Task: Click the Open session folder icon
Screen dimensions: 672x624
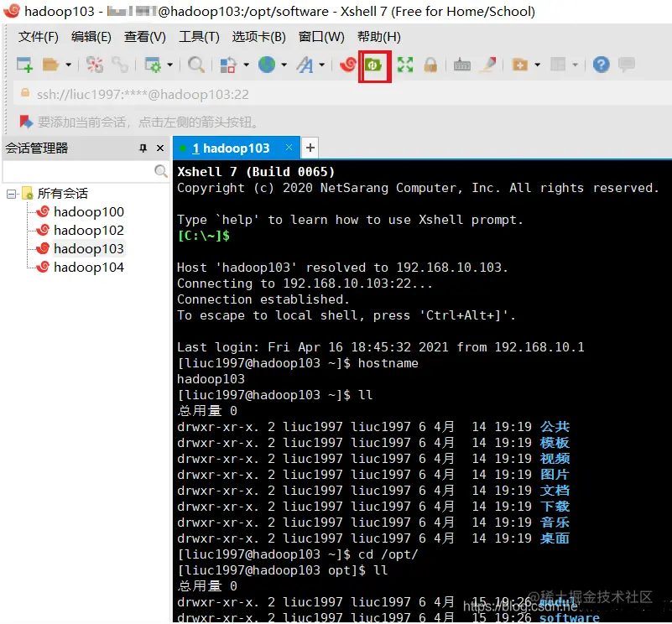Action: (x=50, y=65)
